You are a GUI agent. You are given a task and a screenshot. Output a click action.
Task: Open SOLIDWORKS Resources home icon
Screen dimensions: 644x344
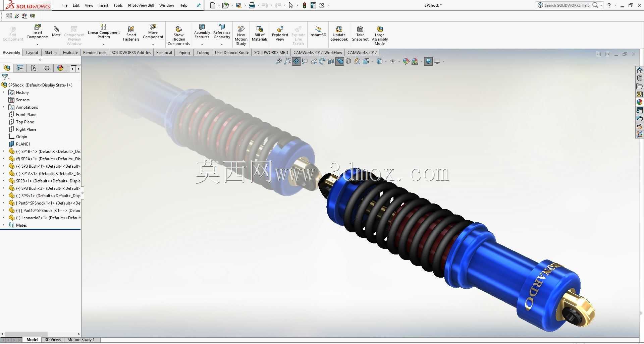click(x=640, y=70)
